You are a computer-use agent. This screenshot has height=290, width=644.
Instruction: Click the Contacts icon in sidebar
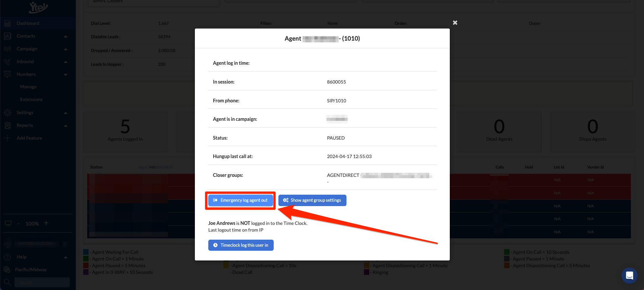tap(7, 36)
